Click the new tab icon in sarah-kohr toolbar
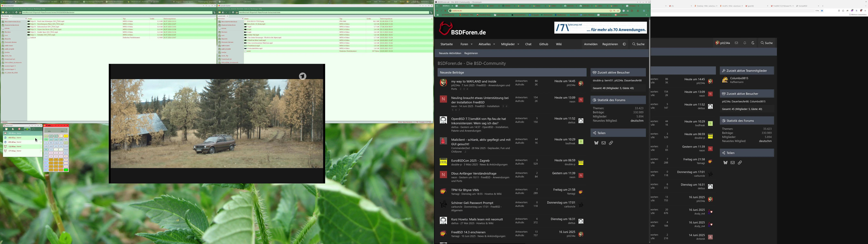 click(x=219, y=13)
